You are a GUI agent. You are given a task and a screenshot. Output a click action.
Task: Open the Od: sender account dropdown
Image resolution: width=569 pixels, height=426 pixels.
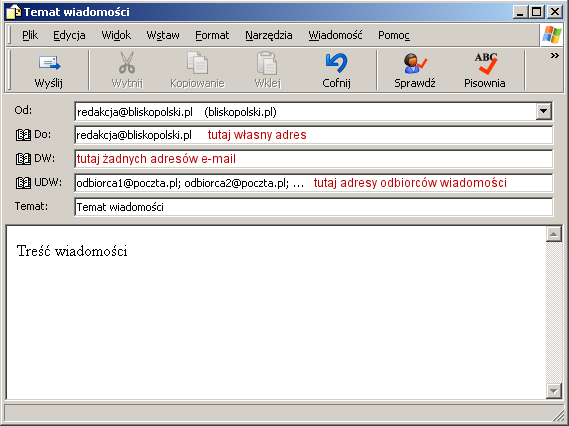[x=544, y=111]
